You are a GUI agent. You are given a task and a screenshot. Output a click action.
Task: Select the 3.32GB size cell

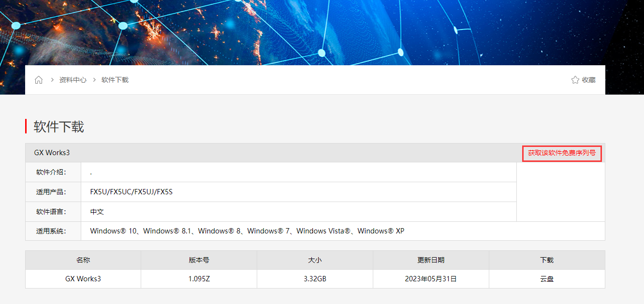click(x=315, y=279)
